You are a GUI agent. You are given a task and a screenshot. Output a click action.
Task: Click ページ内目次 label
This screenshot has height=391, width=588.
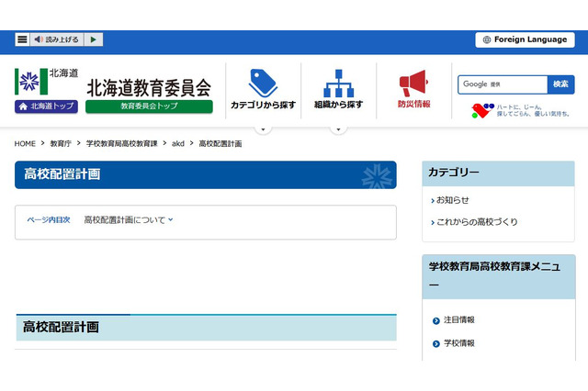[x=49, y=220]
